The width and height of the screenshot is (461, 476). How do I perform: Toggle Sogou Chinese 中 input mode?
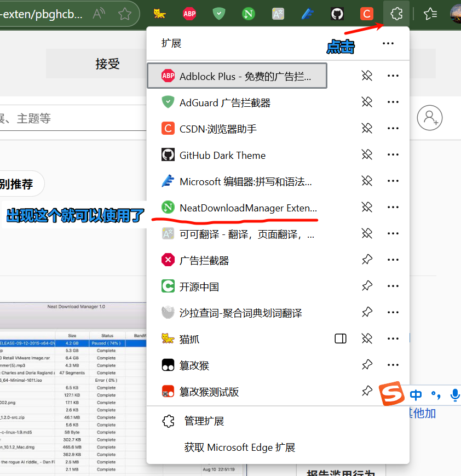[x=416, y=394]
